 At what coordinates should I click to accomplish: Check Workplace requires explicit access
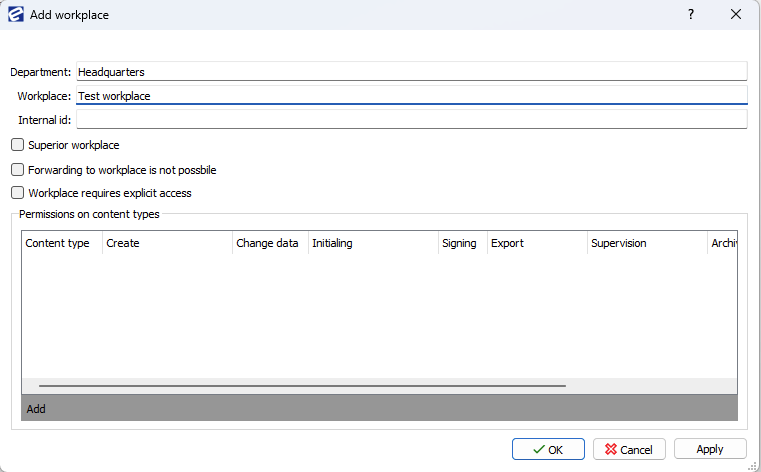tap(18, 193)
